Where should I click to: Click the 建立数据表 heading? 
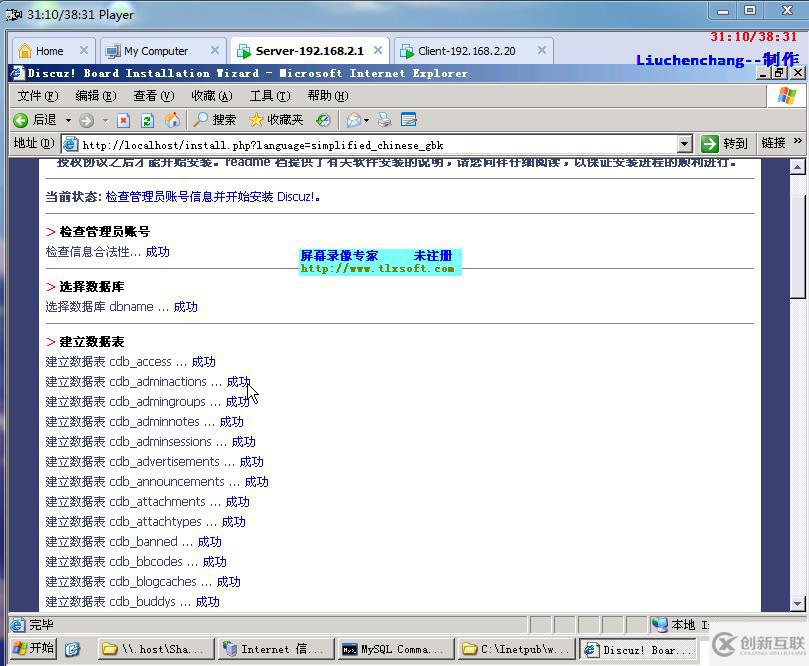point(92,342)
